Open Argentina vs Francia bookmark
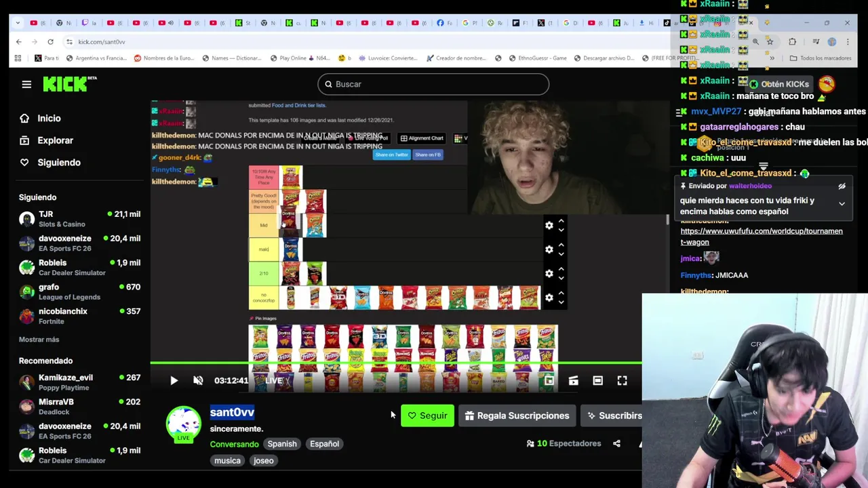The height and width of the screenshot is (488, 868). [96, 58]
